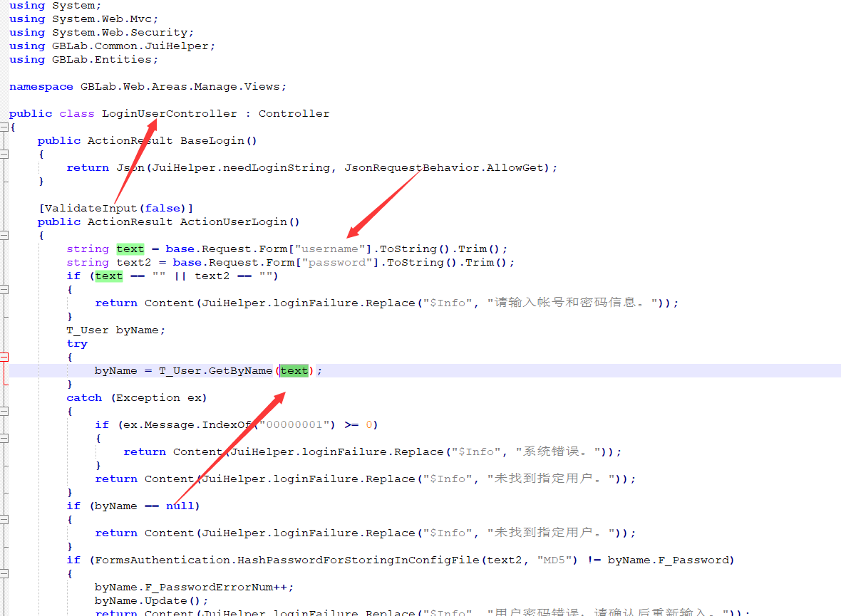Jump to JuiHelper.needLoginString reference
This screenshot has height=616, width=841.
(x=262, y=168)
